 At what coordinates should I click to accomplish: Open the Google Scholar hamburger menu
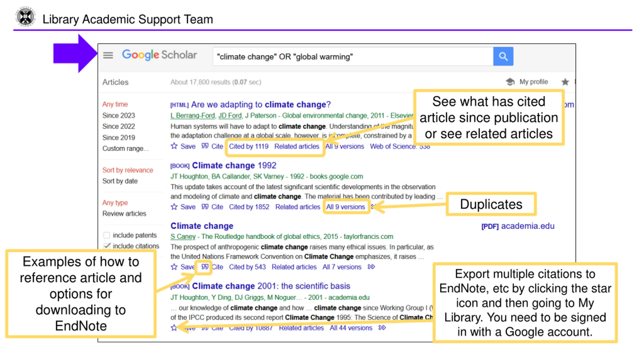(x=108, y=55)
